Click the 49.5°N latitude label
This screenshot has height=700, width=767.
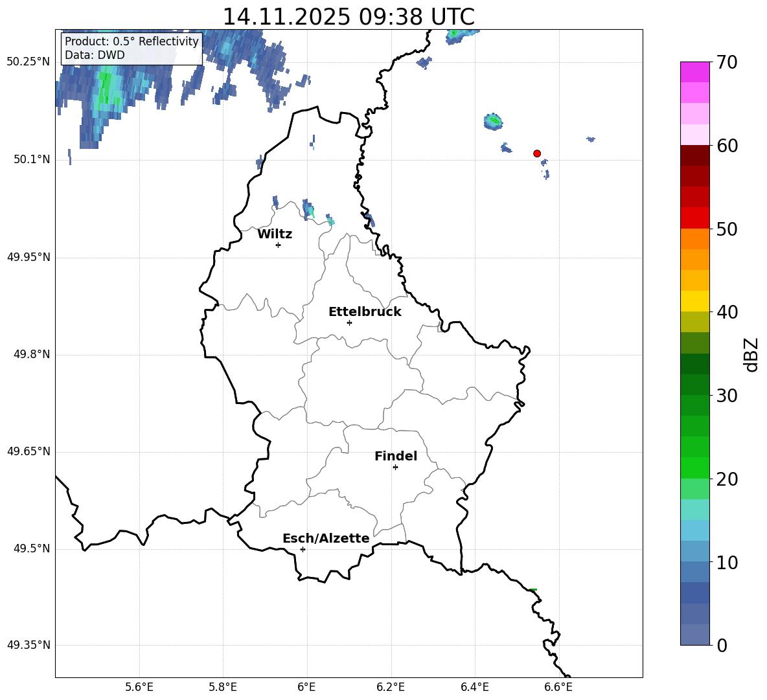pyautogui.click(x=31, y=548)
